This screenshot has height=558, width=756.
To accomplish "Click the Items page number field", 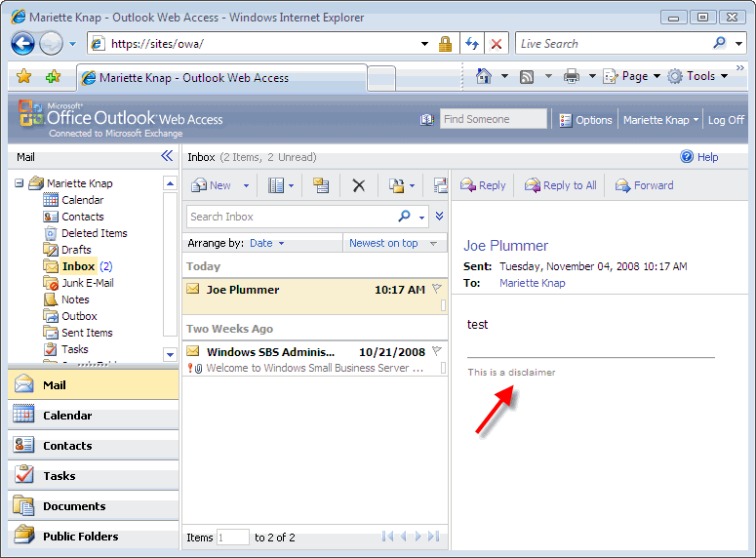I will [x=232, y=537].
